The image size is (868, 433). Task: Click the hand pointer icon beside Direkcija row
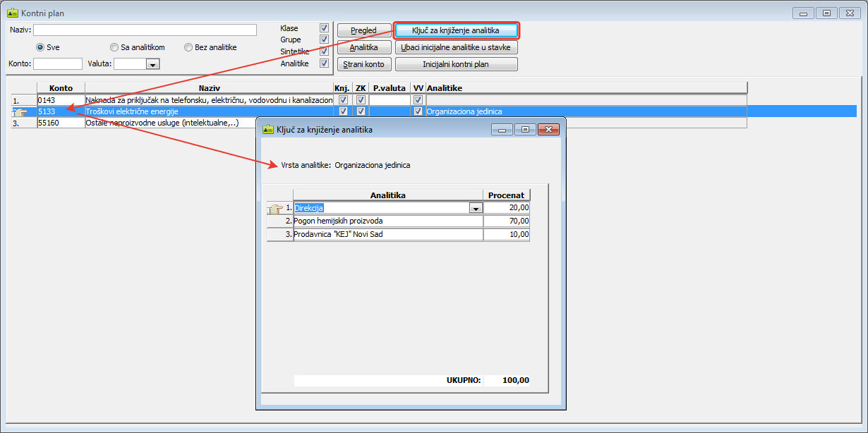(275, 208)
